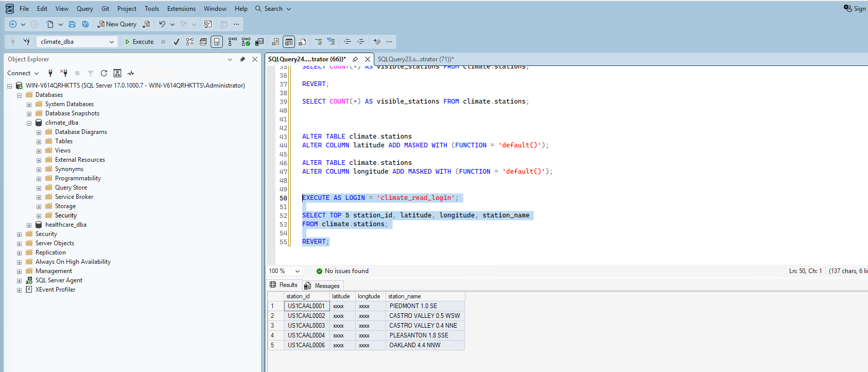This screenshot has width=868, height=372.
Task: Click the station_name column header
Action: coord(425,296)
